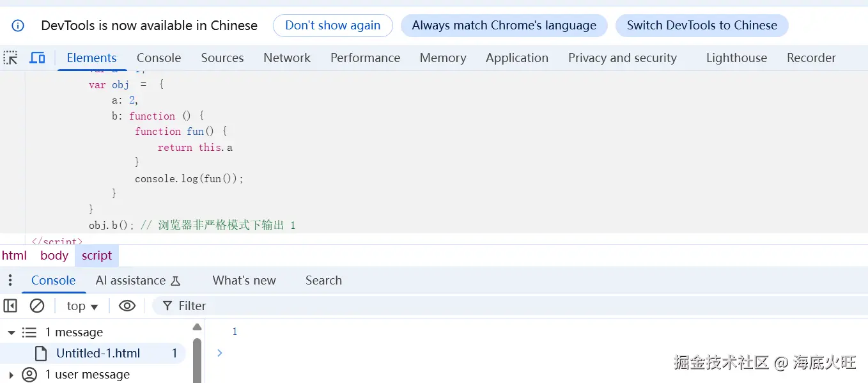Click the Untitled-1.html file icon
The width and height of the screenshot is (868, 383).
40,353
